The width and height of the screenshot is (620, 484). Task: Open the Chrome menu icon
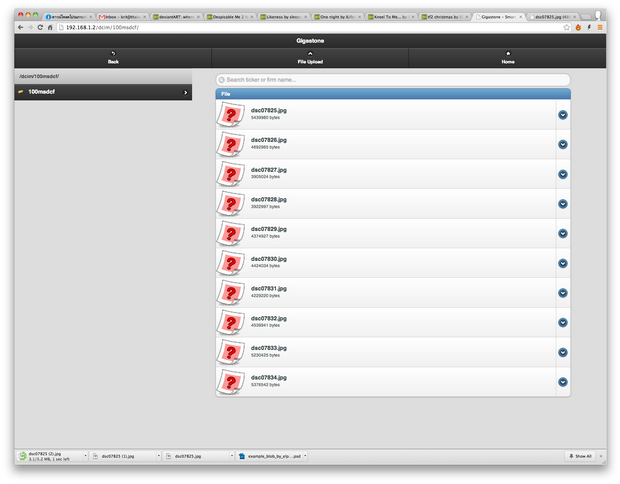click(600, 27)
